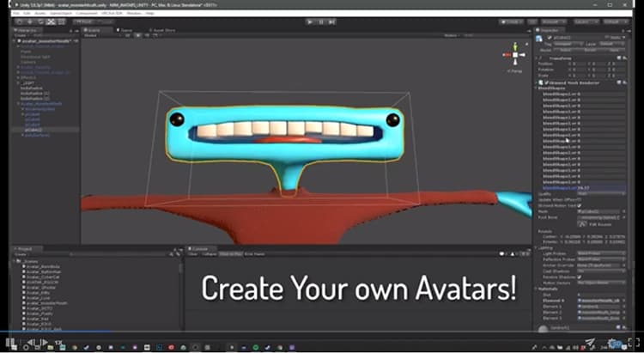
Task: Expand the _Scenes folder in Project
Action: click(x=15, y=261)
